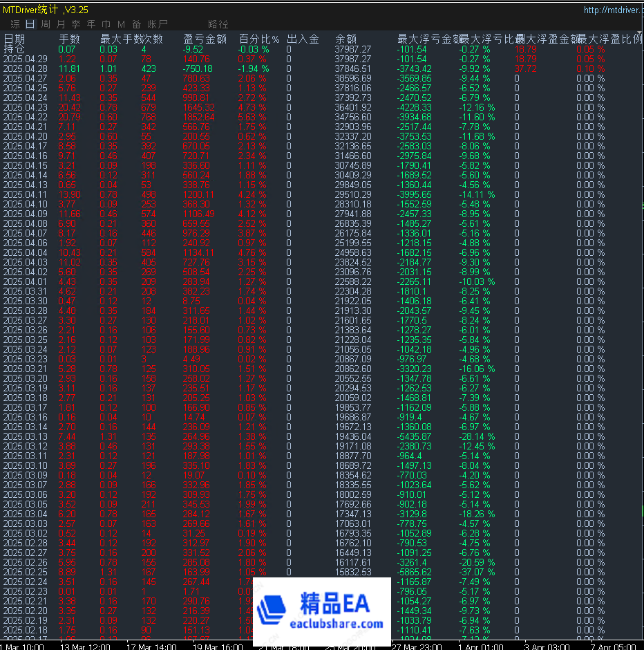Select the 日 daily statistics tab
644x650 pixels.
(x=30, y=24)
